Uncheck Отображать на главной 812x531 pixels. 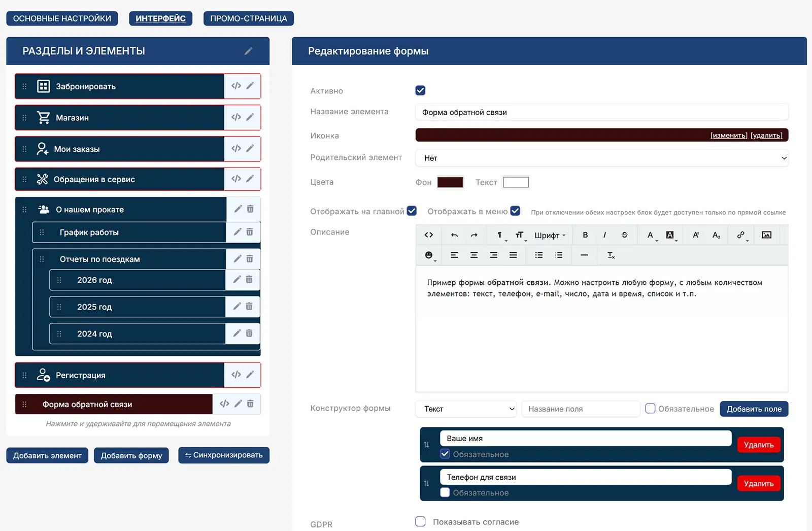pyautogui.click(x=412, y=211)
